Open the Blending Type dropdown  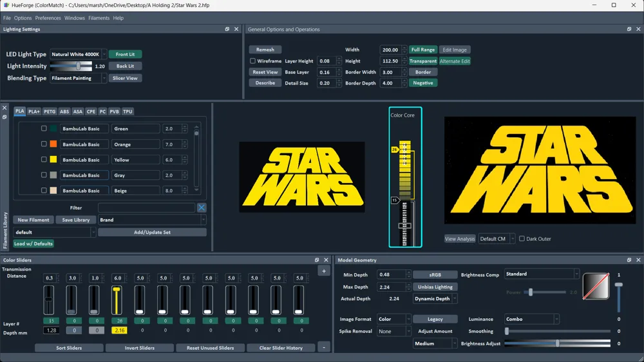(78, 78)
